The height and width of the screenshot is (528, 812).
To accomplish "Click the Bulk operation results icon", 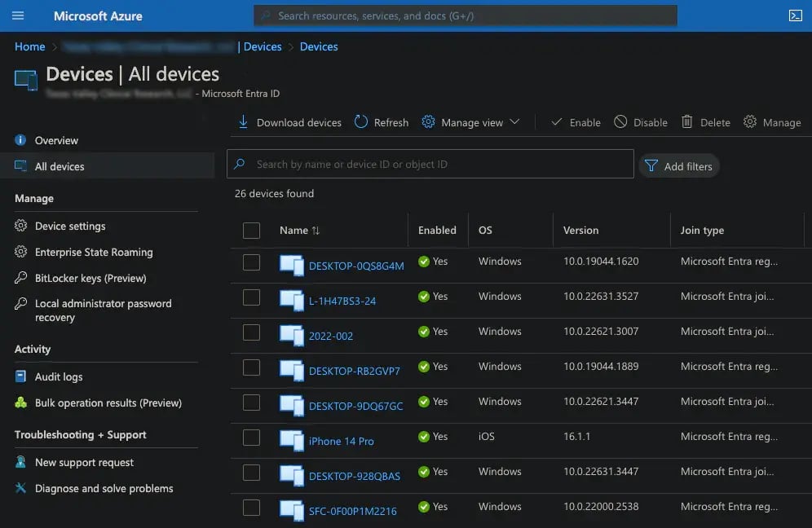I will coord(20,403).
